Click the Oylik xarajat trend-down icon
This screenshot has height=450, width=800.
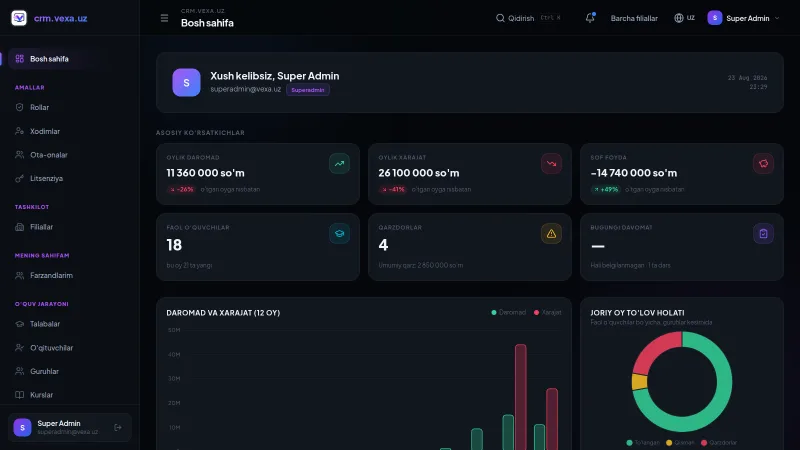point(552,164)
